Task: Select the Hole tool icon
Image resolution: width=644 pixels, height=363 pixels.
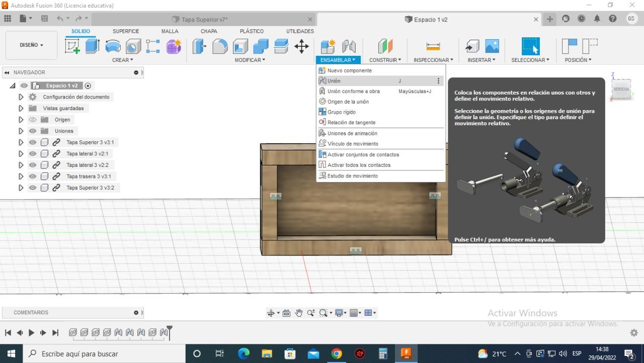Action: tap(133, 46)
